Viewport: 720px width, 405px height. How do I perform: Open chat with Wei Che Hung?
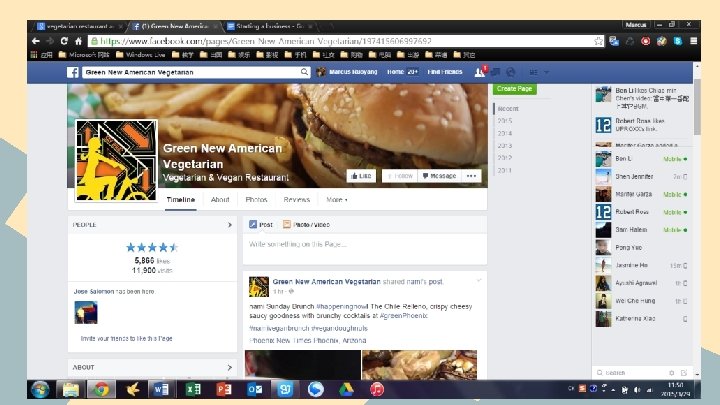[641, 301]
